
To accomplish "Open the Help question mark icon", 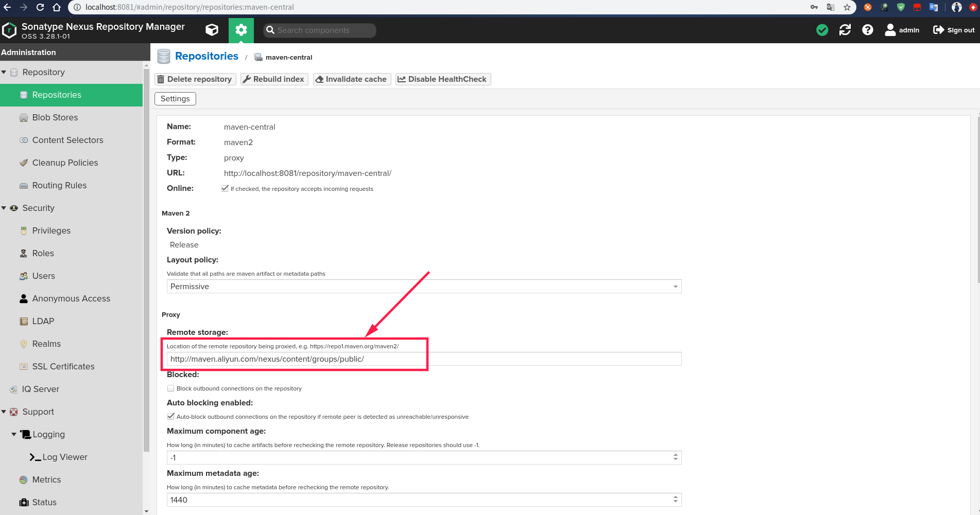I will point(868,30).
